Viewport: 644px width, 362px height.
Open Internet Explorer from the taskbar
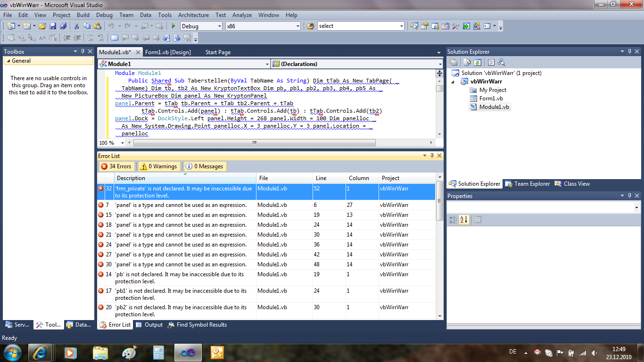point(40,353)
